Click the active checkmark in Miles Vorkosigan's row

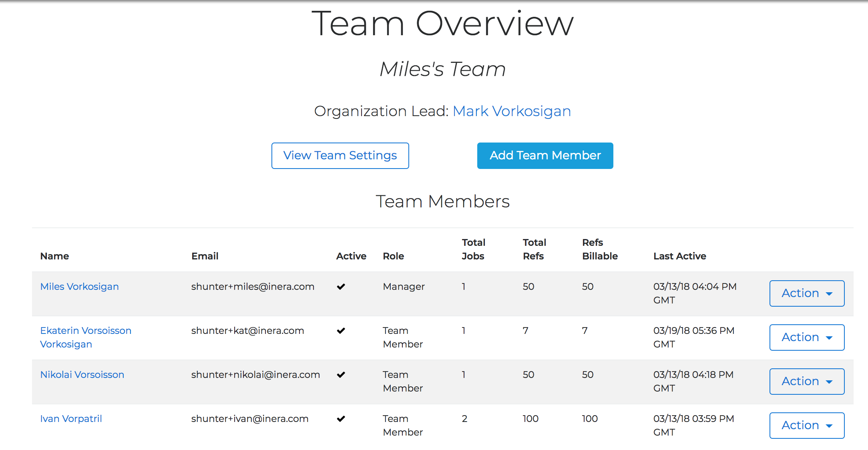pyautogui.click(x=341, y=287)
